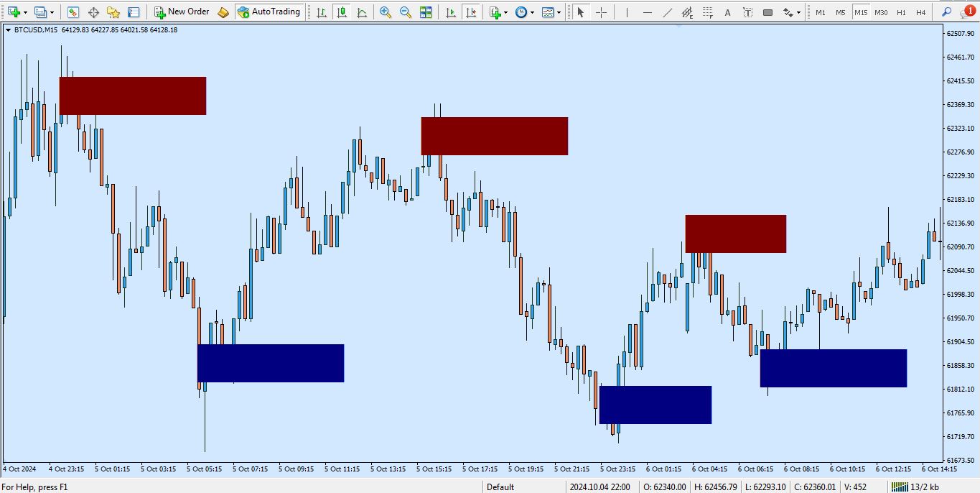Switch chart to line chart style
980x493 pixels.
tap(362, 12)
